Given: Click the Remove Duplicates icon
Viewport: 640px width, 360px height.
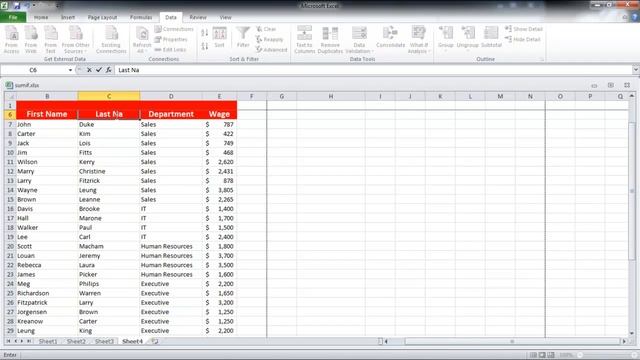Looking at the screenshot, I should 330,39.
